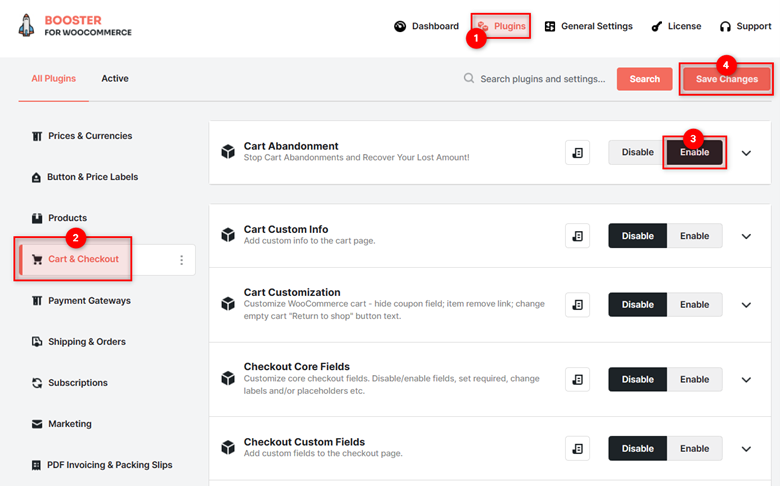Image resolution: width=780 pixels, height=486 pixels.
Task: Expand the Cart Customization settings chevron
Action: click(746, 305)
